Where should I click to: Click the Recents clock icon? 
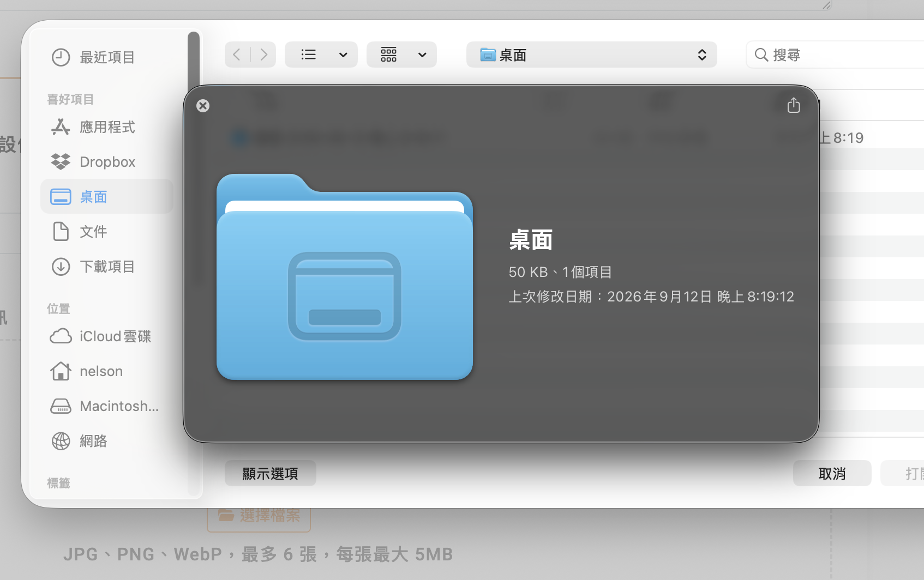61,57
